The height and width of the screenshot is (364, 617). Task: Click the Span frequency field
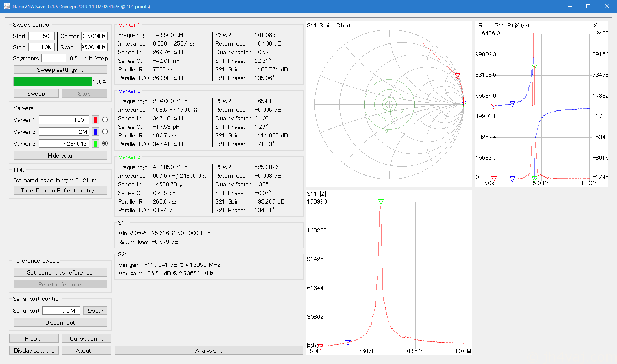[x=94, y=47]
